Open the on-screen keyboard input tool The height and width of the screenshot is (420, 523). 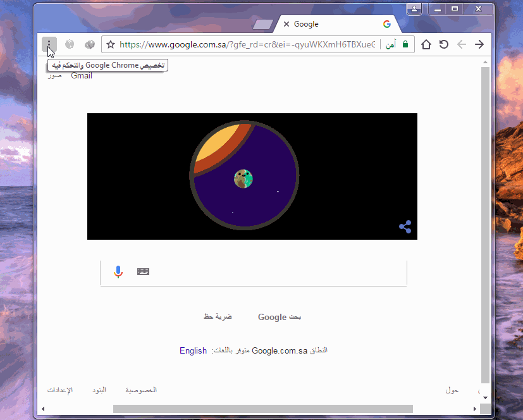click(143, 272)
